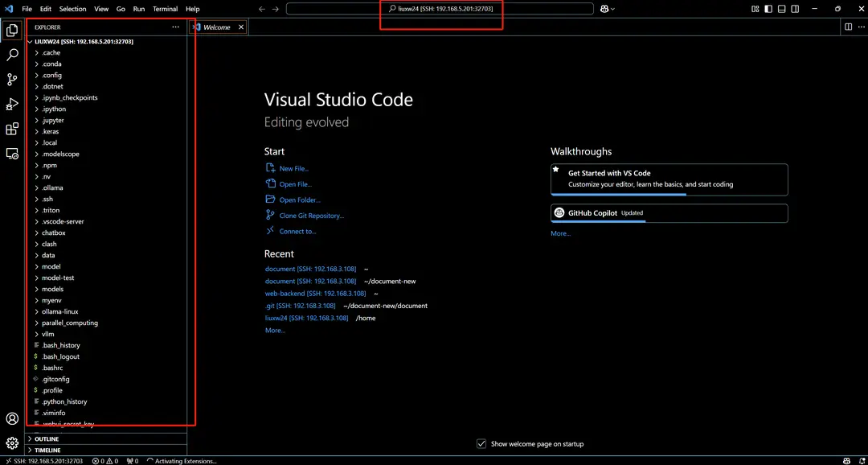Select the Welcome tab
The width and height of the screenshot is (868, 465).
(218, 27)
